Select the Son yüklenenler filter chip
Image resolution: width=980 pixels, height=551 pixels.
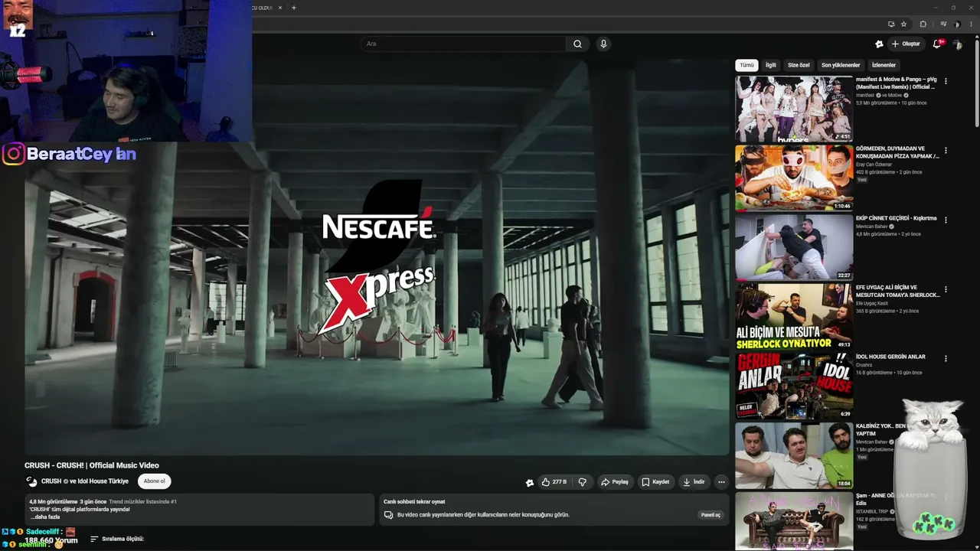[841, 65]
